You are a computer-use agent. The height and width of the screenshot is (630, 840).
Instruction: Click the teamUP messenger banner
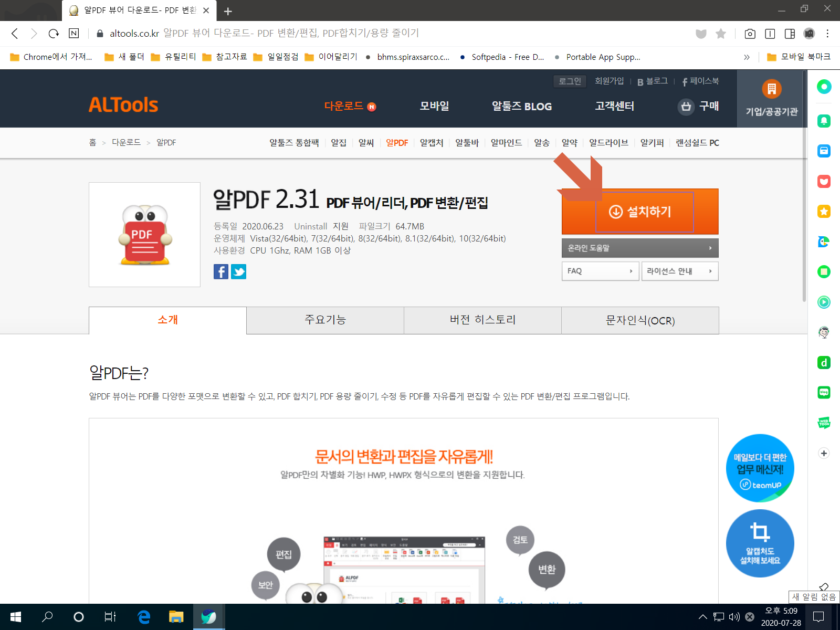pos(760,468)
